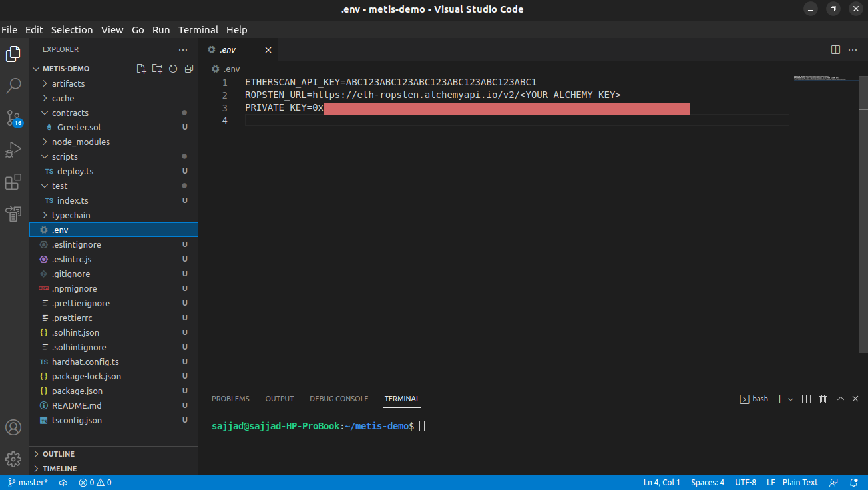
Task: Open Source Control view with 16 badge
Action: 13,119
